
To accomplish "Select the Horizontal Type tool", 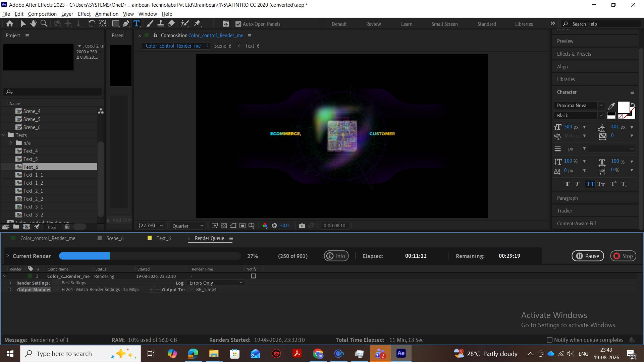I will [x=137, y=23].
